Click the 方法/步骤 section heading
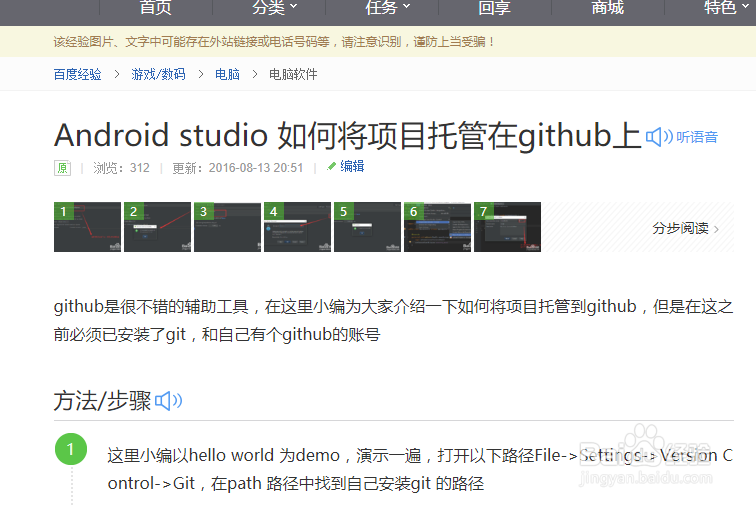 (x=102, y=401)
